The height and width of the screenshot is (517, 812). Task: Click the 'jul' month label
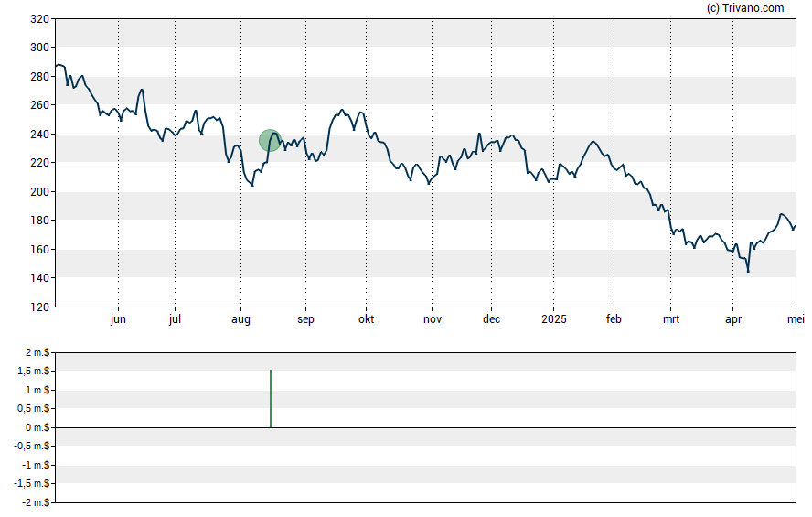175,319
